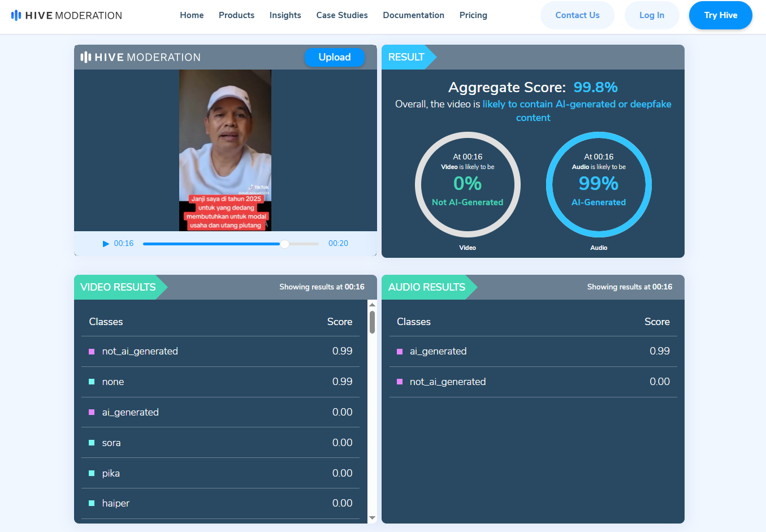Click the Hive Moderation logo in the navbar
The height and width of the screenshot is (532, 766).
pyautogui.click(x=67, y=15)
